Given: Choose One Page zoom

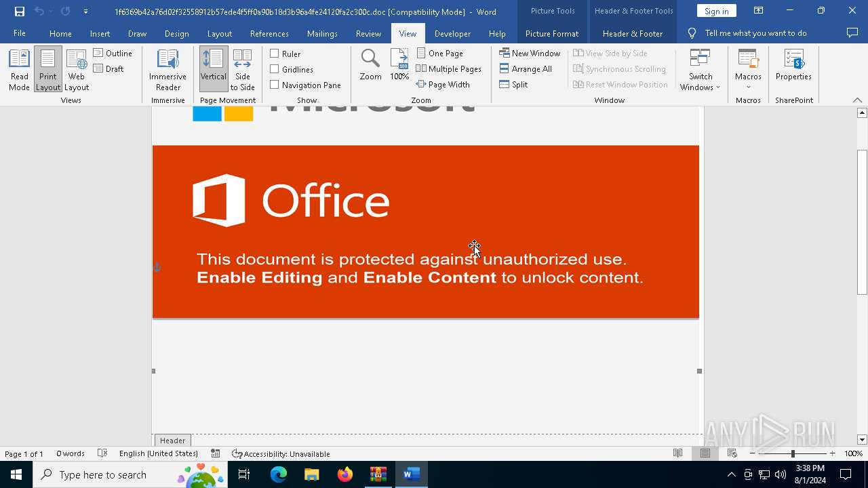Looking at the screenshot, I should [x=440, y=53].
